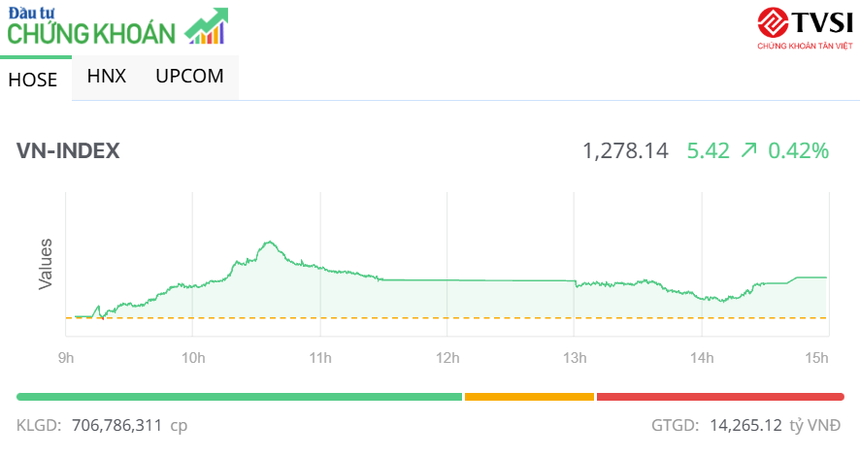This screenshot has height=456, width=860.
Task: Click the KLGD volume figure 706,786,311
Action: (117, 425)
